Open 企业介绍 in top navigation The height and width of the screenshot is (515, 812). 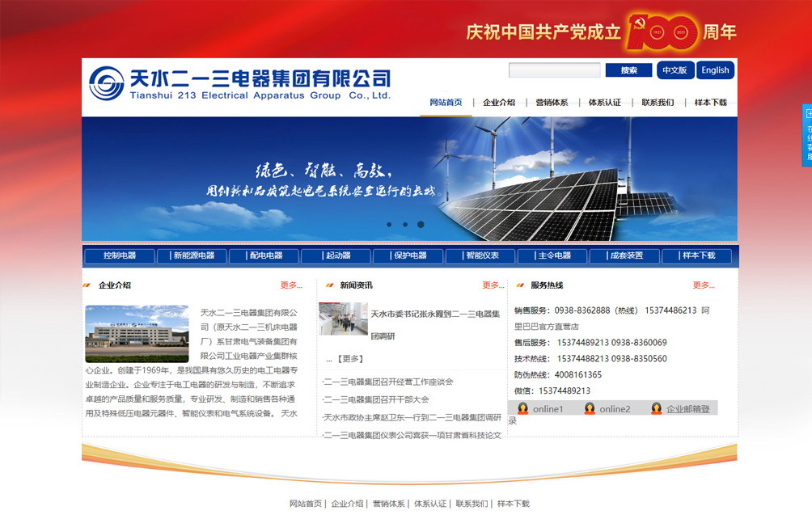click(x=499, y=103)
